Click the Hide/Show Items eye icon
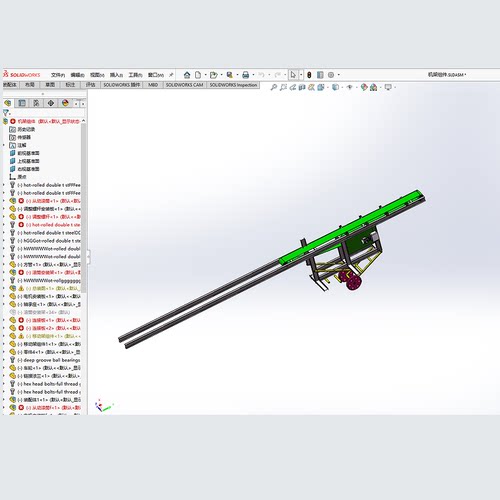The width and height of the screenshot is (500, 500). 350,87
